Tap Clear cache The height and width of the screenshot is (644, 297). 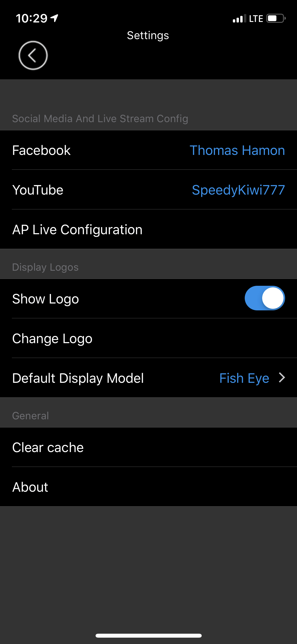48,448
